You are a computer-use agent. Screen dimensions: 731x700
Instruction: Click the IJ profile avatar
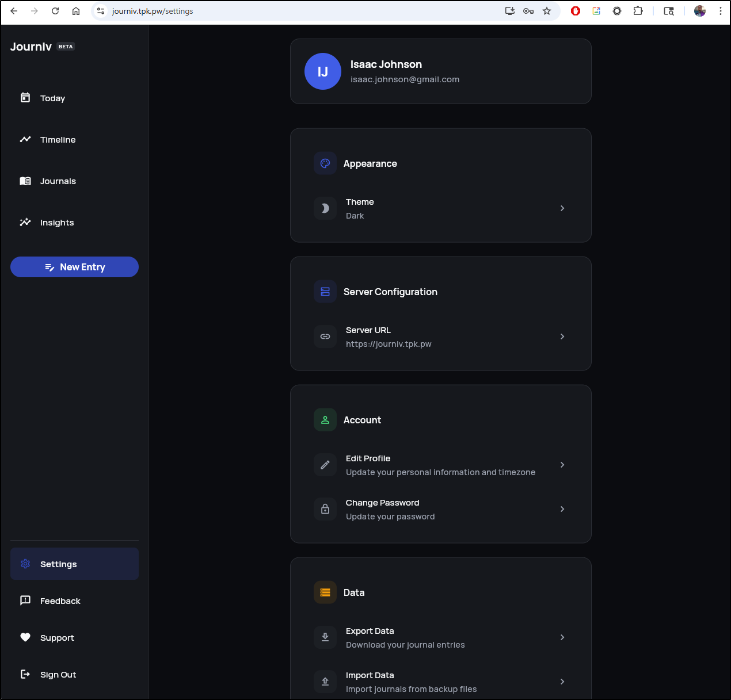323,71
